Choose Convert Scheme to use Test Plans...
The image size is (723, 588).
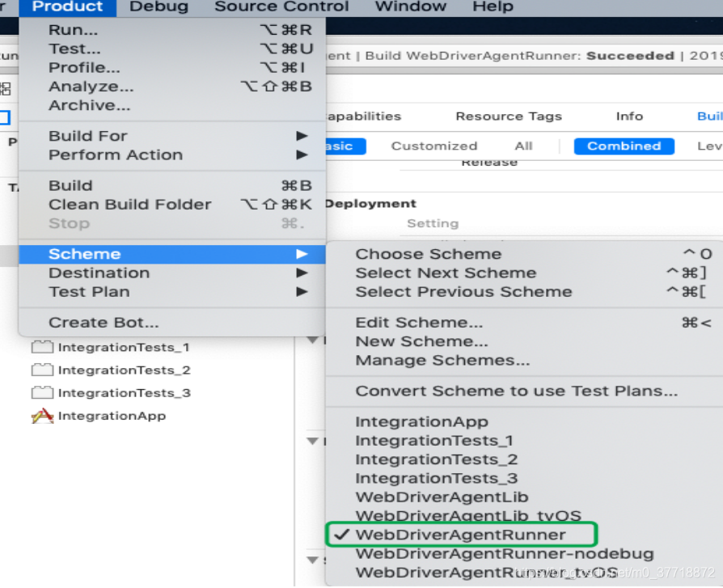coord(524,391)
